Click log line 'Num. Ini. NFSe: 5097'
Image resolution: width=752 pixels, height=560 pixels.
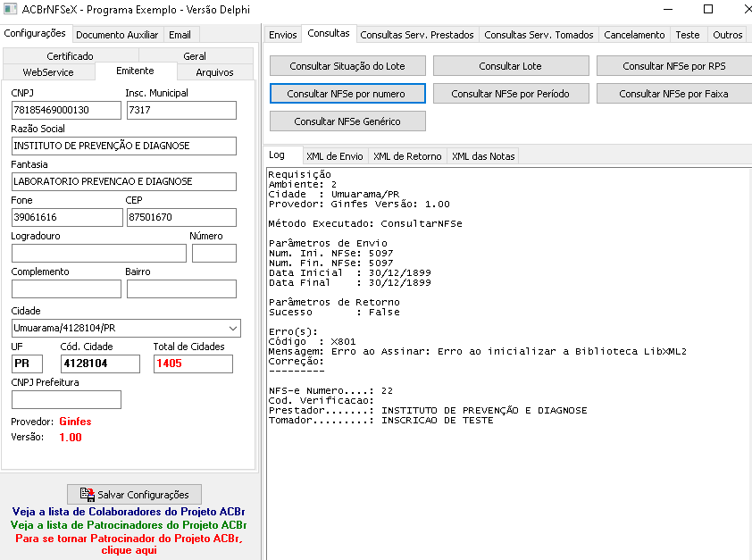pyautogui.click(x=331, y=253)
